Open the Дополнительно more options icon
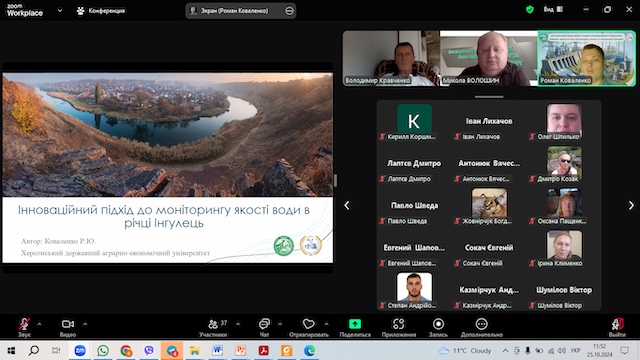Image resolution: width=640 pixels, height=360 pixels. click(482, 324)
